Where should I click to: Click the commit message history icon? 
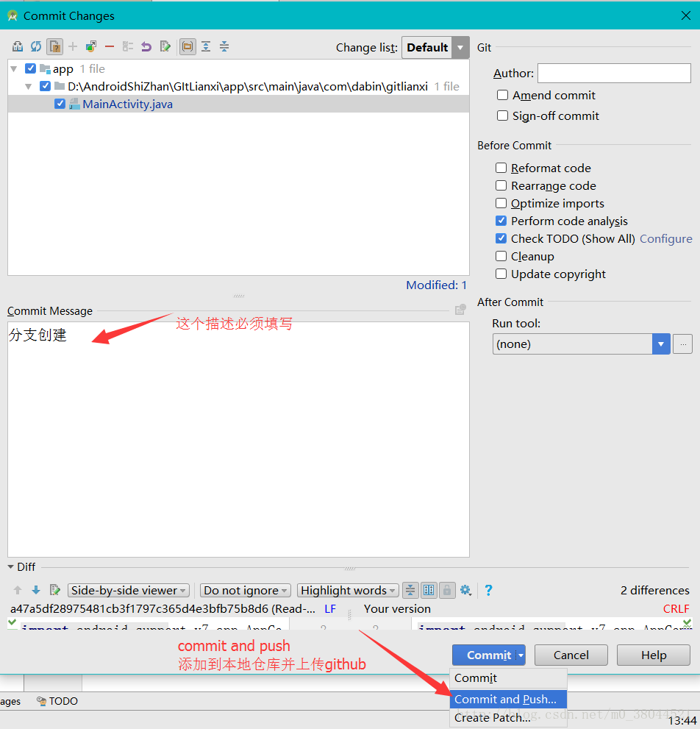coord(460,310)
